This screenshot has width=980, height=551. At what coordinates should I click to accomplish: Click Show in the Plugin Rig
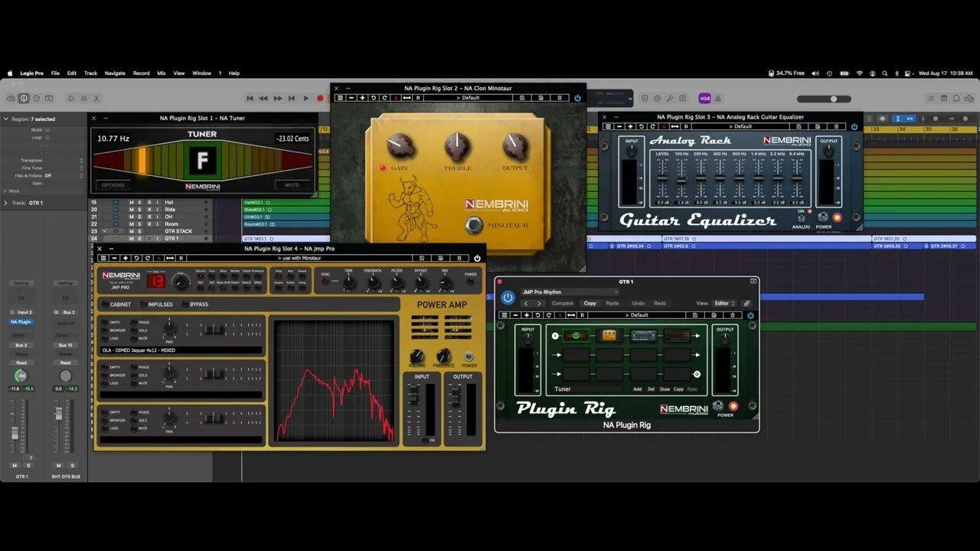click(x=665, y=389)
